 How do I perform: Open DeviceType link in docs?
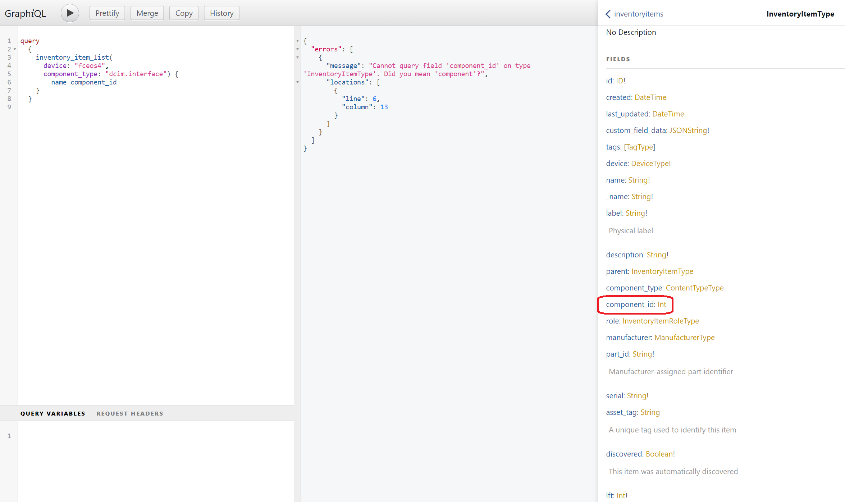(x=650, y=164)
